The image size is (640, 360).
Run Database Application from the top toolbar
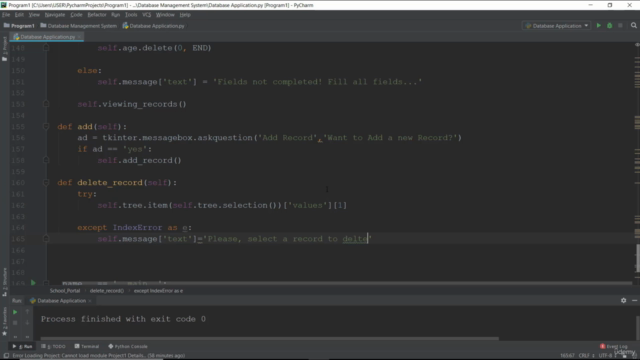tap(598, 26)
